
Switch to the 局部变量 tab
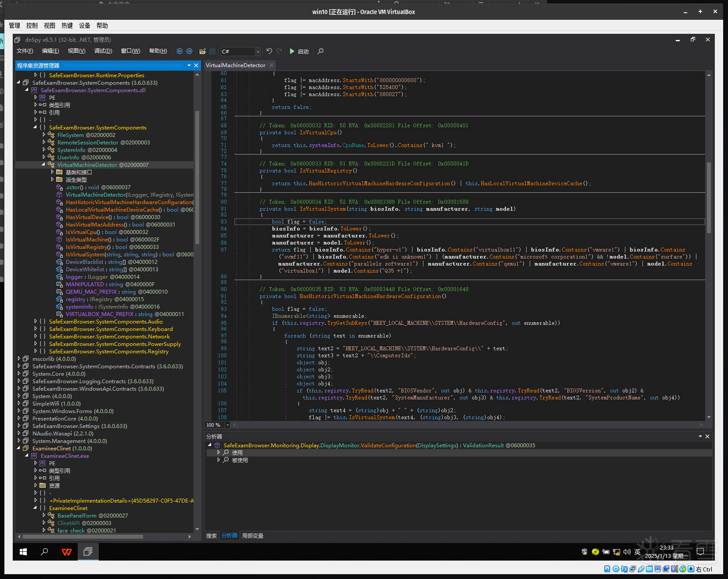(252, 536)
